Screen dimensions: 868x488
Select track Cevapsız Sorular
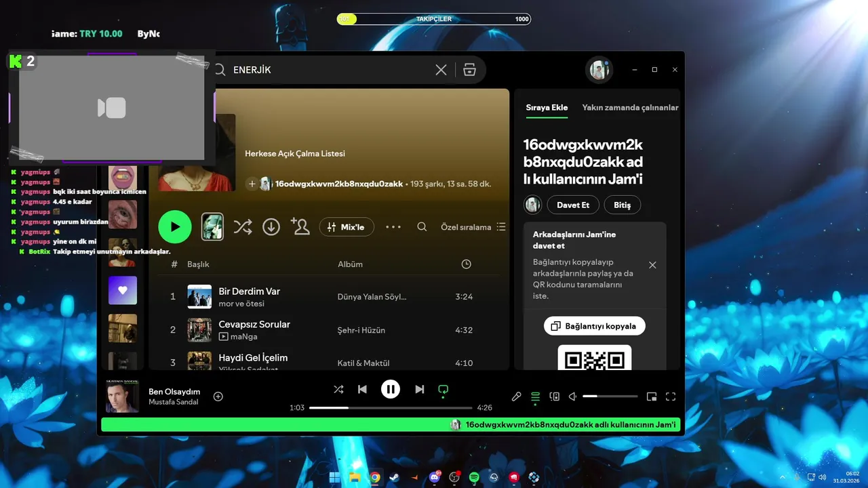(x=254, y=325)
